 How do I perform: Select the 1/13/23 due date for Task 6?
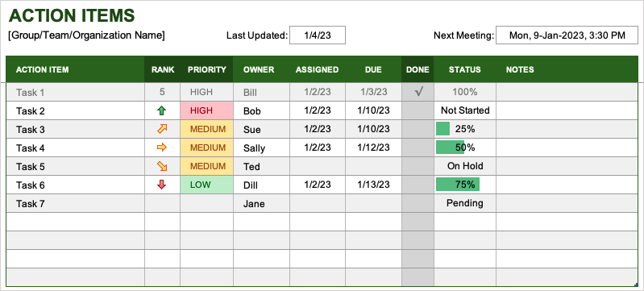tap(373, 185)
